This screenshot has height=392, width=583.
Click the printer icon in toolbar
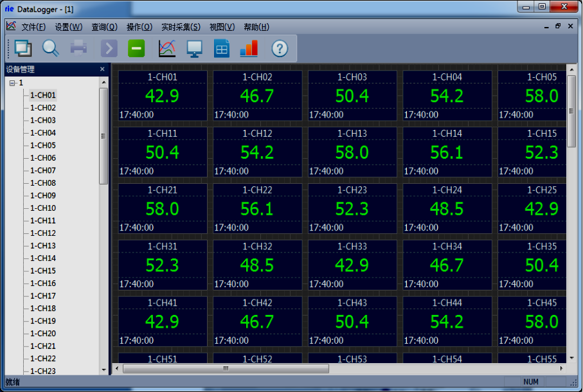[x=78, y=48]
